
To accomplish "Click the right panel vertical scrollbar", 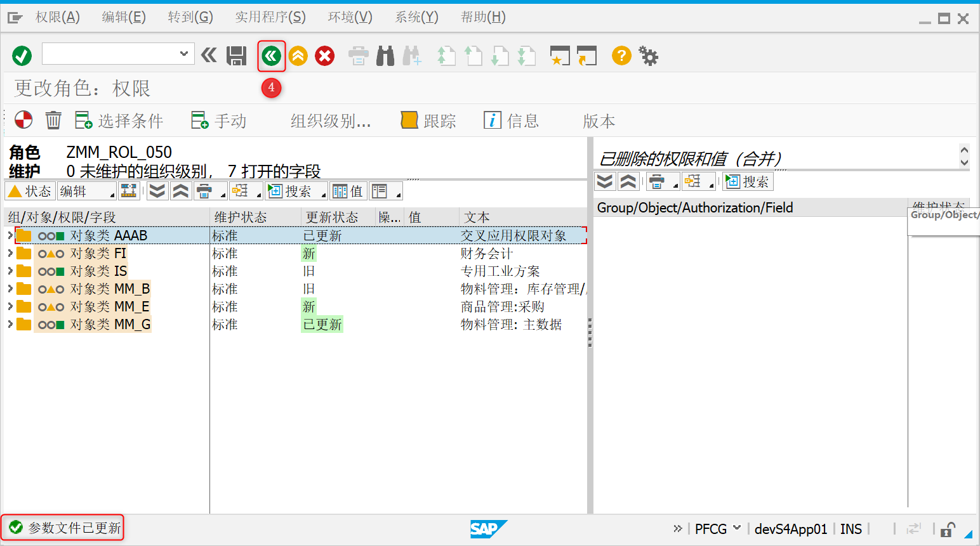I will pyautogui.click(x=965, y=155).
